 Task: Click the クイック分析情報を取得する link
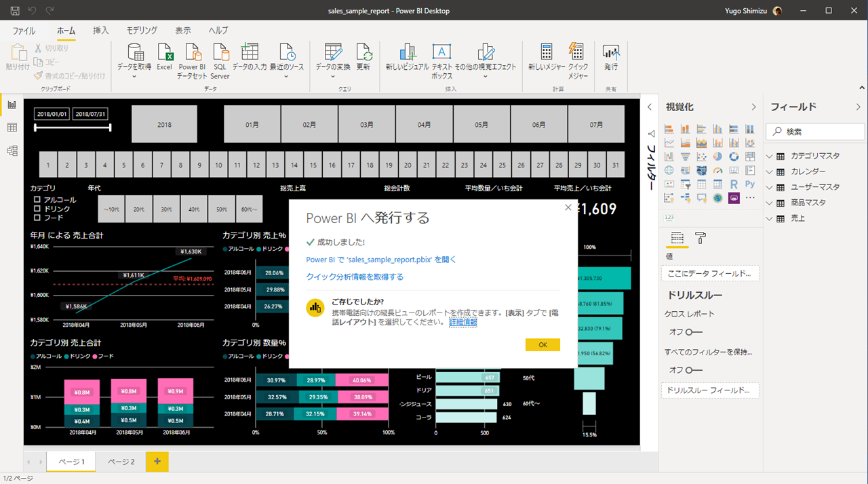pyautogui.click(x=355, y=277)
